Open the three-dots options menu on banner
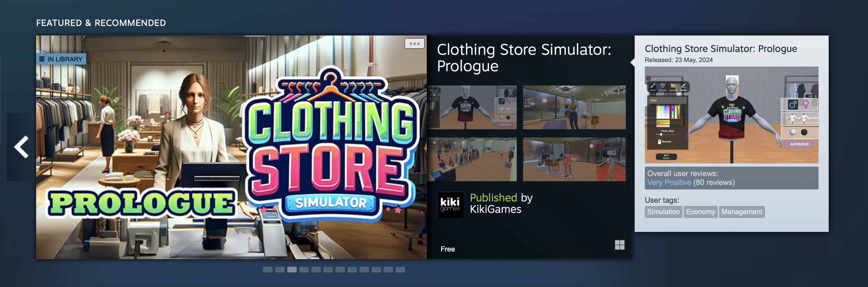Image resolution: width=868 pixels, height=287 pixels. click(x=414, y=43)
